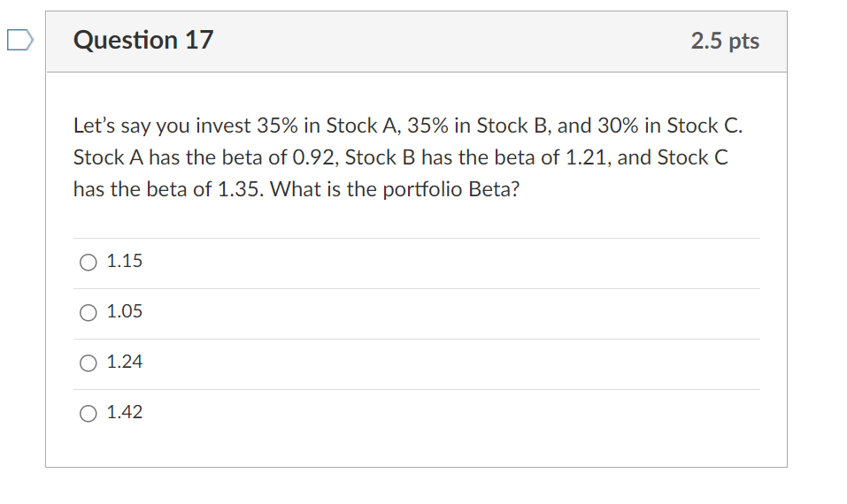Click the answer label text "1.42"

tap(124, 412)
